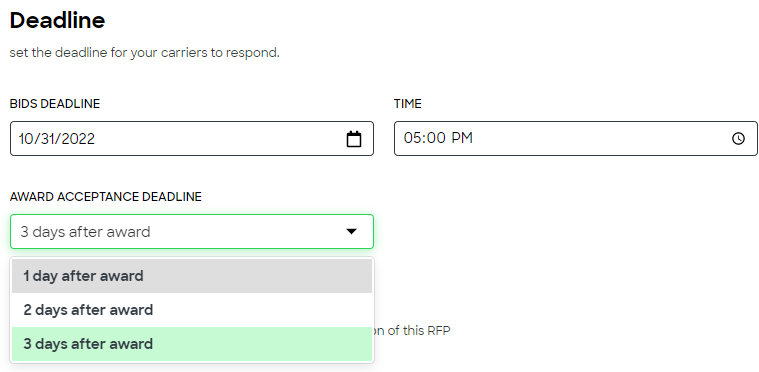This screenshot has height=372, width=759.
Task: Click the BIDS DEADLINE label
Action: pyautogui.click(x=55, y=104)
